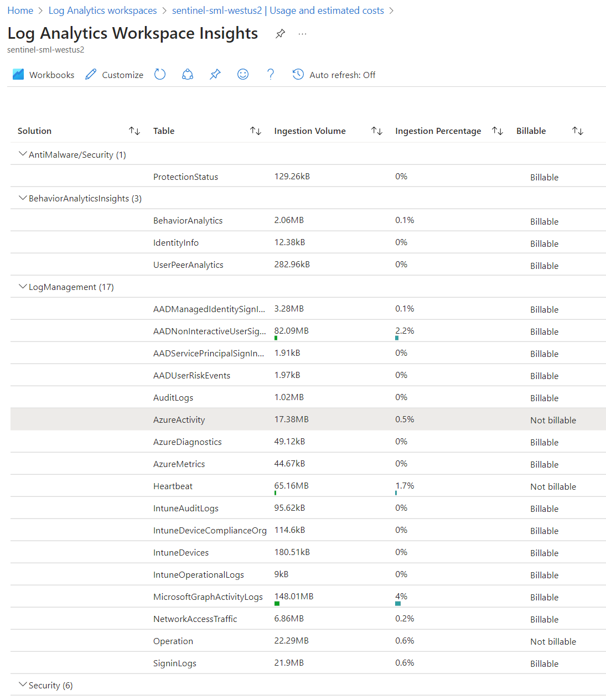Sort by Ingestion Volume arrows
Screen dimensions: 606x700
[377, 131]
